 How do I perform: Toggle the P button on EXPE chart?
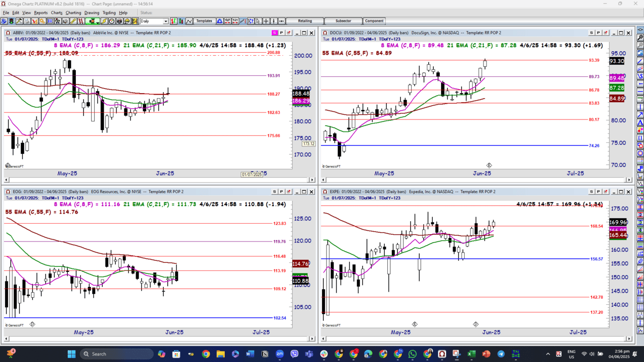click(x=598, y=192)
